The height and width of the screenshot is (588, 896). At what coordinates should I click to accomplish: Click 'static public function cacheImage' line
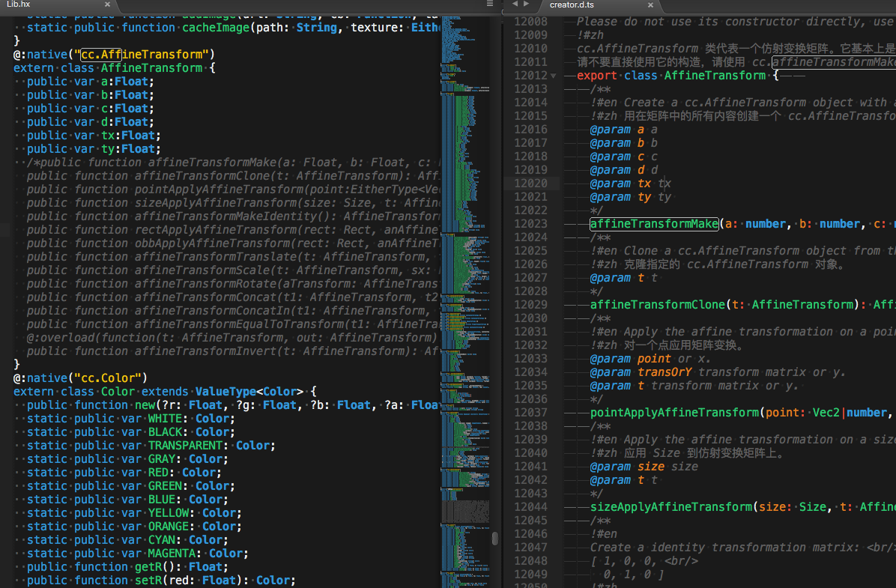coord(233,28)
